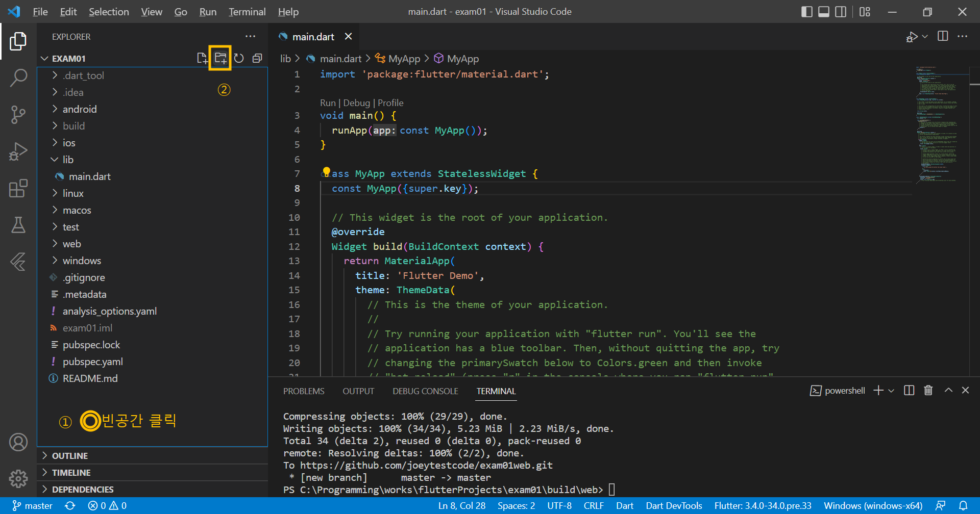Click the Customize Layout icon
Screen dimensions: 980x514
865,12
